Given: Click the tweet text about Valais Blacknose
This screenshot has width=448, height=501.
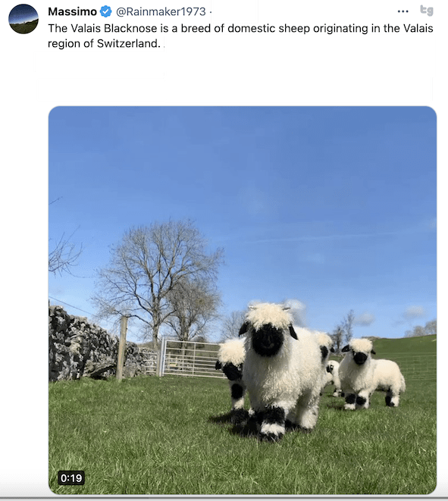Looking at the screenshot, I should click(240, 36).
